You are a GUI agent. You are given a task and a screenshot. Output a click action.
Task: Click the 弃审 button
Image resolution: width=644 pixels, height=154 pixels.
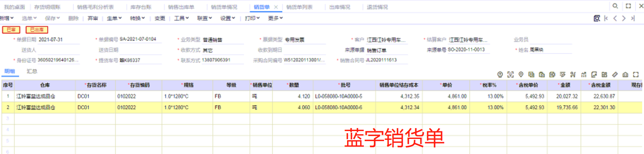point(93,18)
